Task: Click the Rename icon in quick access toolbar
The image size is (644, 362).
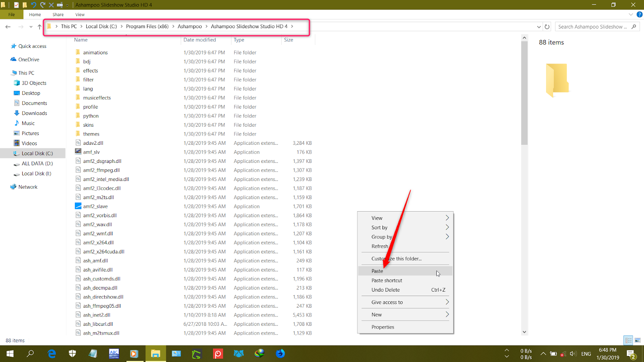Action: pyautogui.click(x=60, y=5)
